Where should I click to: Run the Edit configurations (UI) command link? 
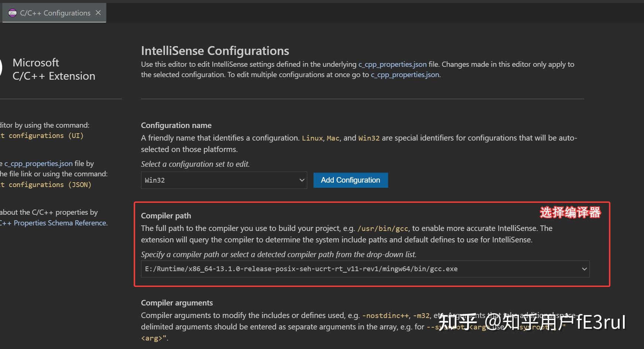(42, 135)
